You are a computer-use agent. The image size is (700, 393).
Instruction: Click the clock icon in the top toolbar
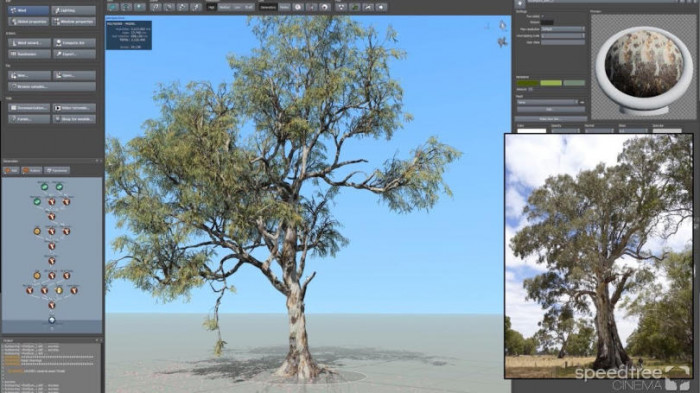[x=298, y=7]
